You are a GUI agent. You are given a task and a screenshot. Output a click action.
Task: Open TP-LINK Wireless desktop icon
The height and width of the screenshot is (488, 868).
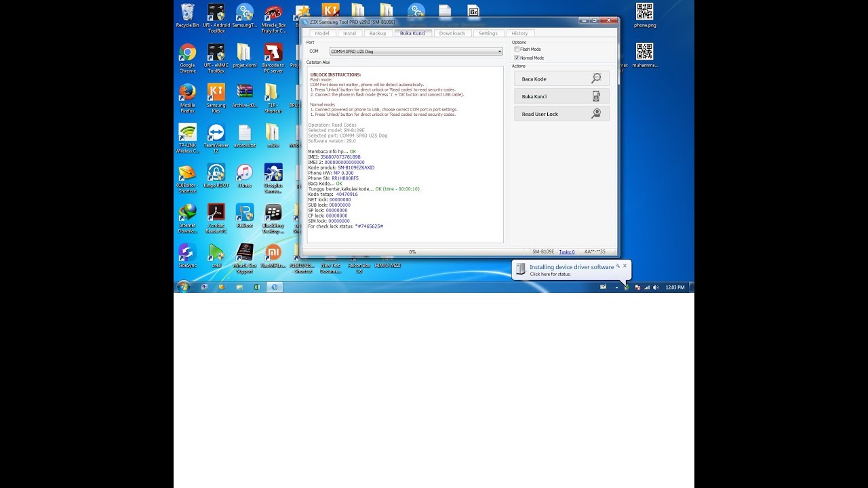point(187,138)
